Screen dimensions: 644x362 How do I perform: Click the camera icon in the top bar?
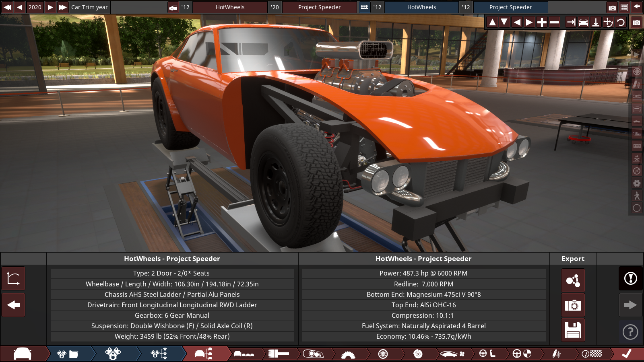(x=612, y=7)
